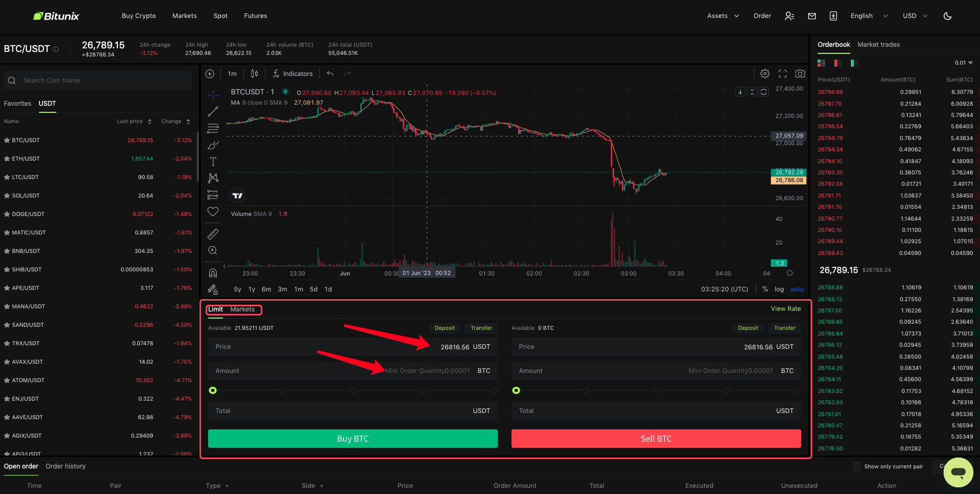Take a chart snapshot with the camera icon
980x494 pixels.
click(800, 73)
